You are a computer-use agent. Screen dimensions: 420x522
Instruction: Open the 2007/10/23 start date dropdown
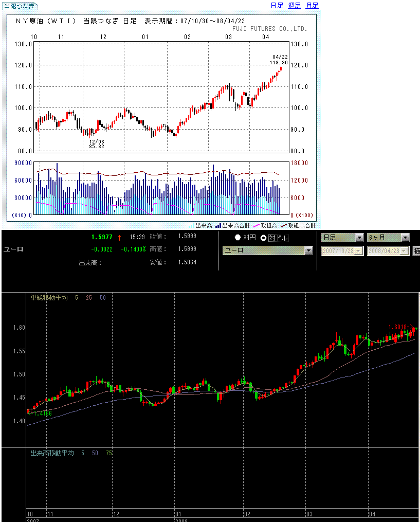[x=359, y=251]
